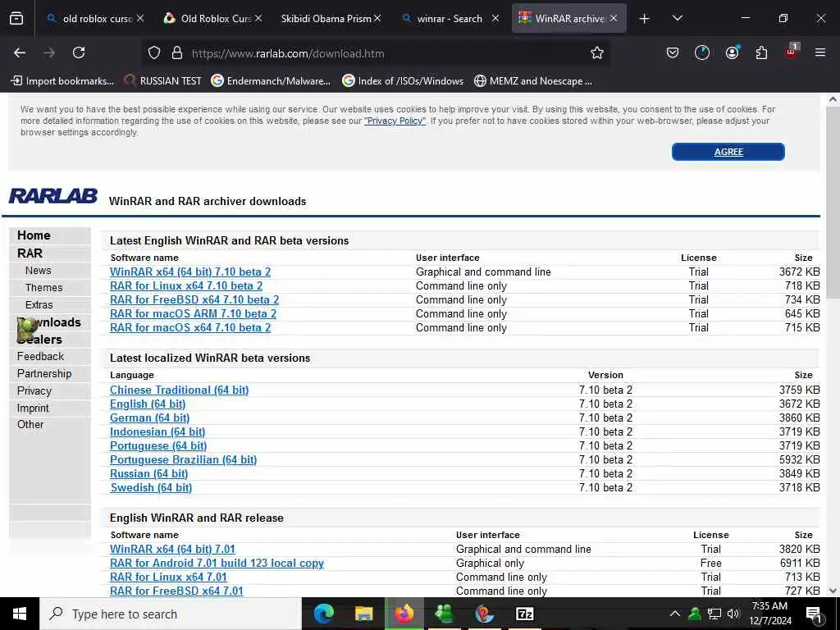
Task: Open the Extensions puzzle icon
Action: point(761,52)
